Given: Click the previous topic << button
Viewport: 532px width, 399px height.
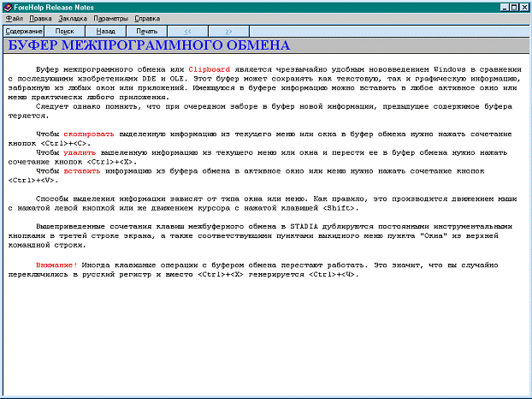Looking at the screenshot, I should (x=187, y=31).
